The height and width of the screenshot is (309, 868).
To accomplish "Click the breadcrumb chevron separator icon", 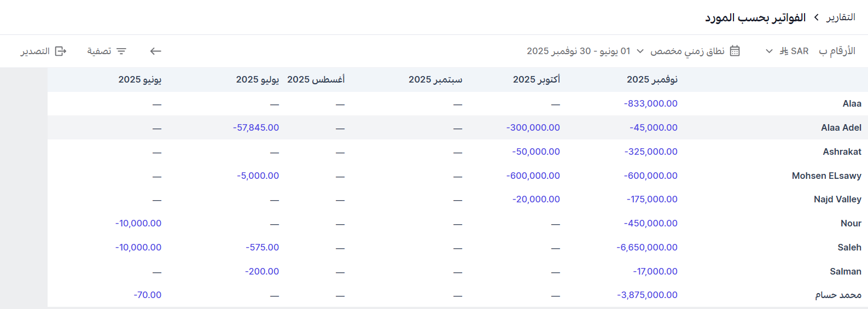I will [816, 18].
